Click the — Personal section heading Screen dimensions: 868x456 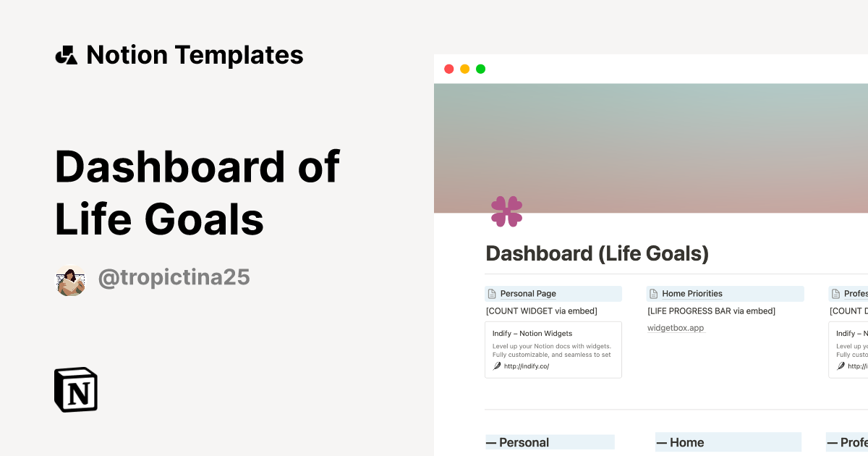518,442
